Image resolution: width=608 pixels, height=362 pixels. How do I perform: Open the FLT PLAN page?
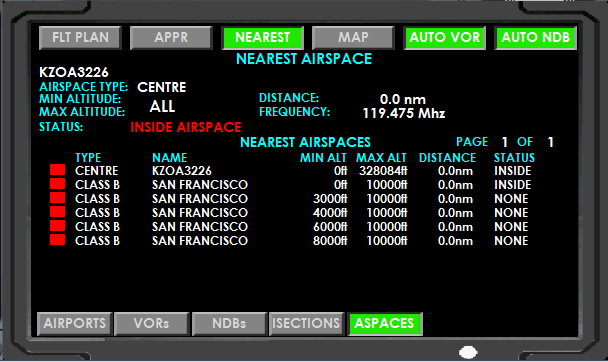(80, 38)
